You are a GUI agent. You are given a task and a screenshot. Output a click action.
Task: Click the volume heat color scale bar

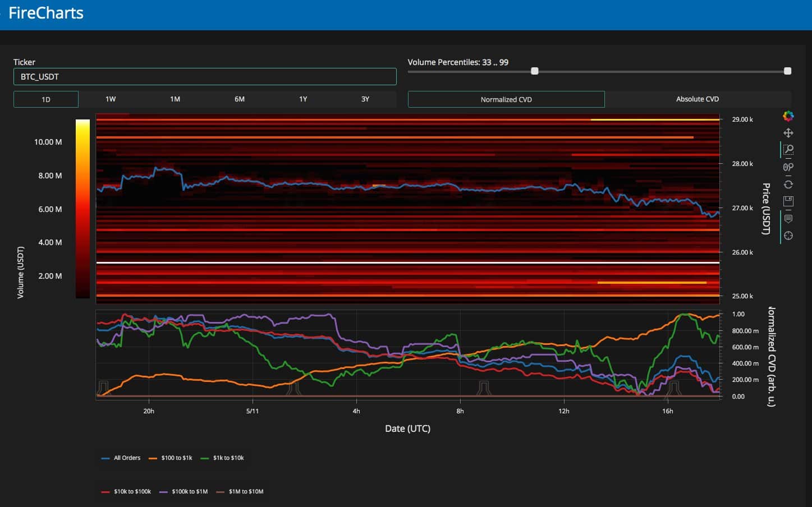click(x=82, y=209)
